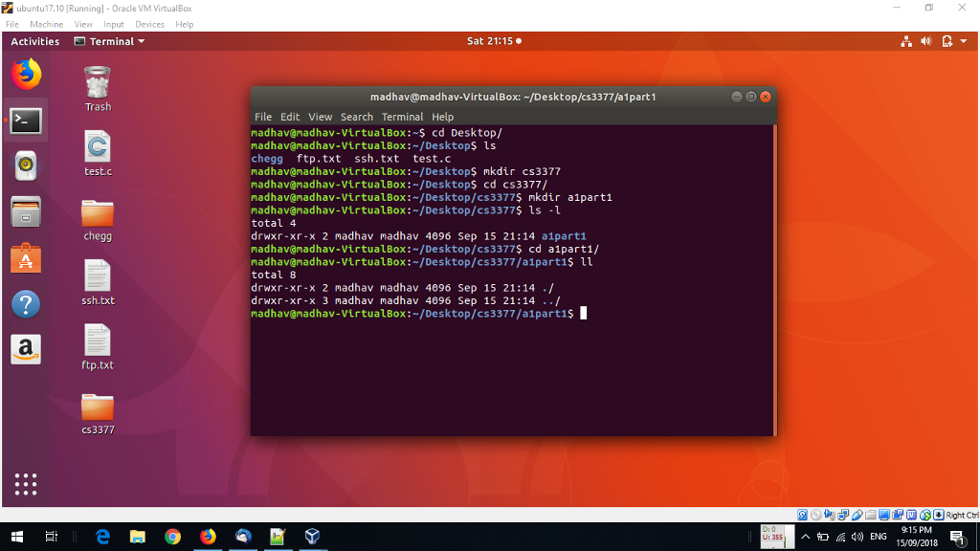Click the Ubuntu network icon in top bar
Image resolution: width=980 pixels, height=551 pixels.
coord(906,41)
